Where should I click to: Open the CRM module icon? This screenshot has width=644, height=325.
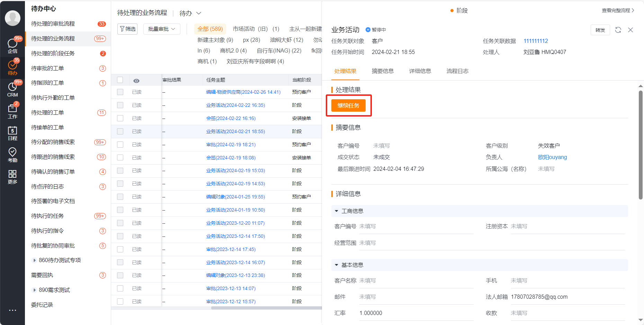(x=12, y=89)
